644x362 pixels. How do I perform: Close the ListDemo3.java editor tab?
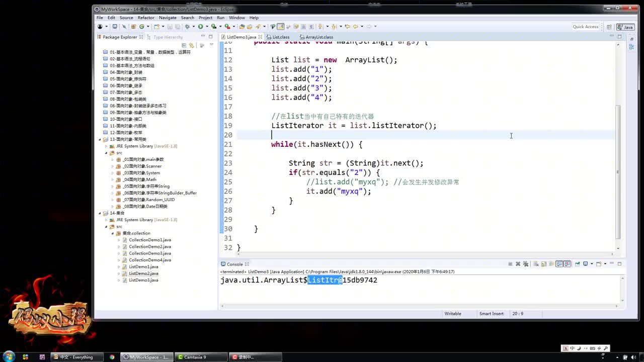(260, 37)
